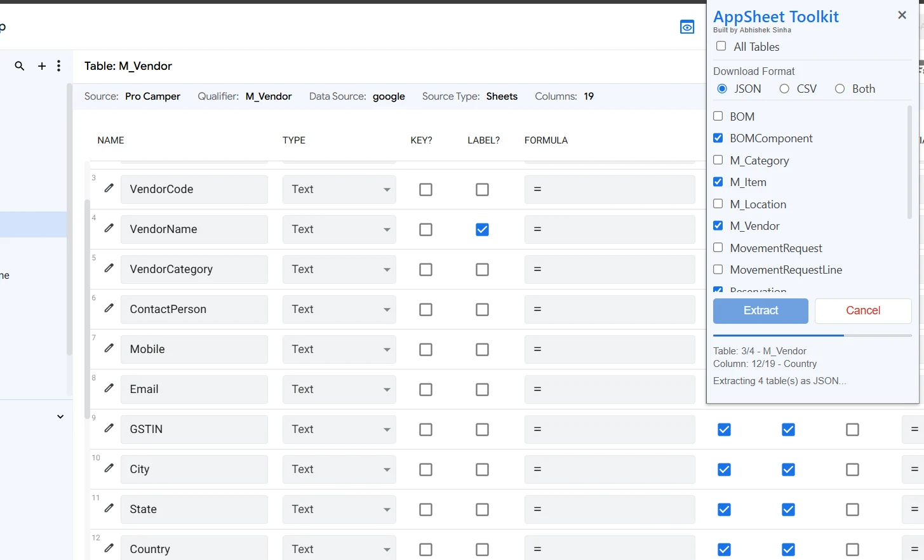Edit the City column pencil icon
Screen dimensions: 924x560
point(109,468)
